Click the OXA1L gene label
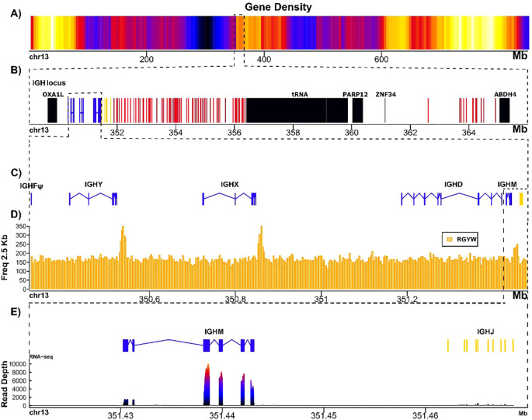 point(53,94)
